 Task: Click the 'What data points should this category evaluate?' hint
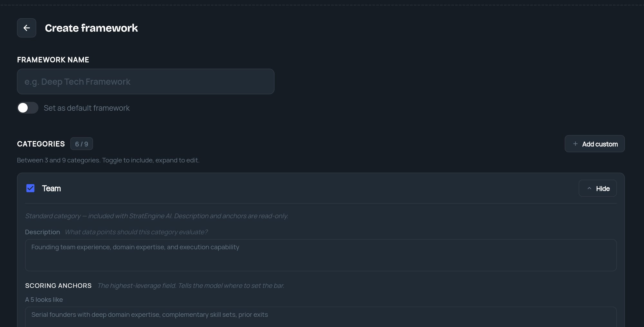point(136,232)
